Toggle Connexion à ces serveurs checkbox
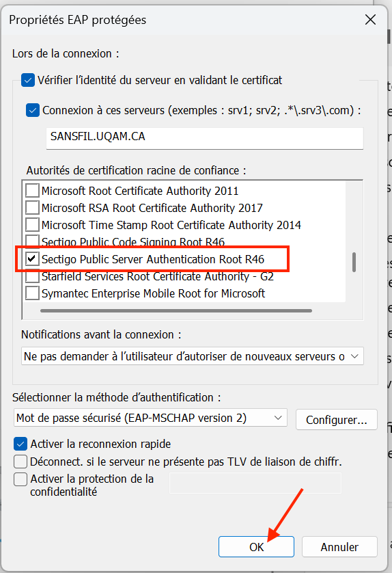Screen dimensions: 392x573 [33, 110]
